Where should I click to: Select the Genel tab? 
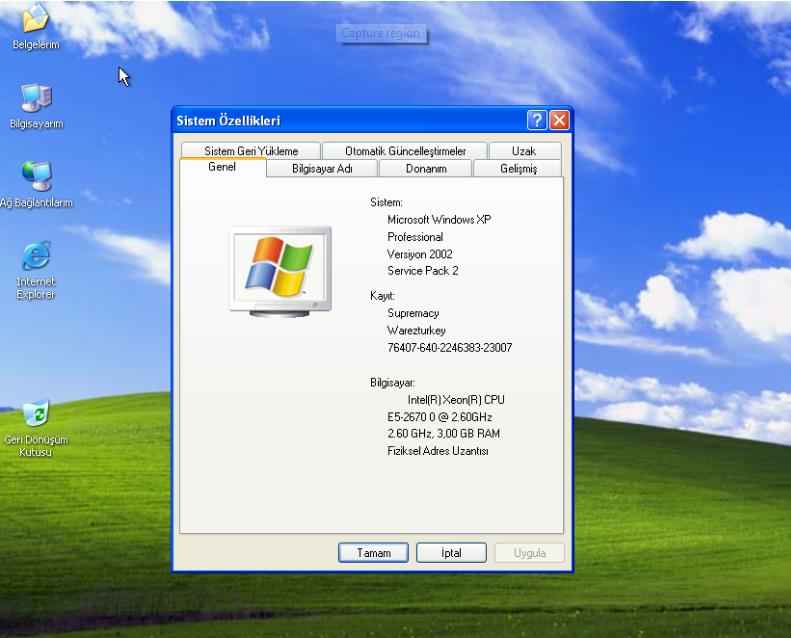click(x=222, y=168)
